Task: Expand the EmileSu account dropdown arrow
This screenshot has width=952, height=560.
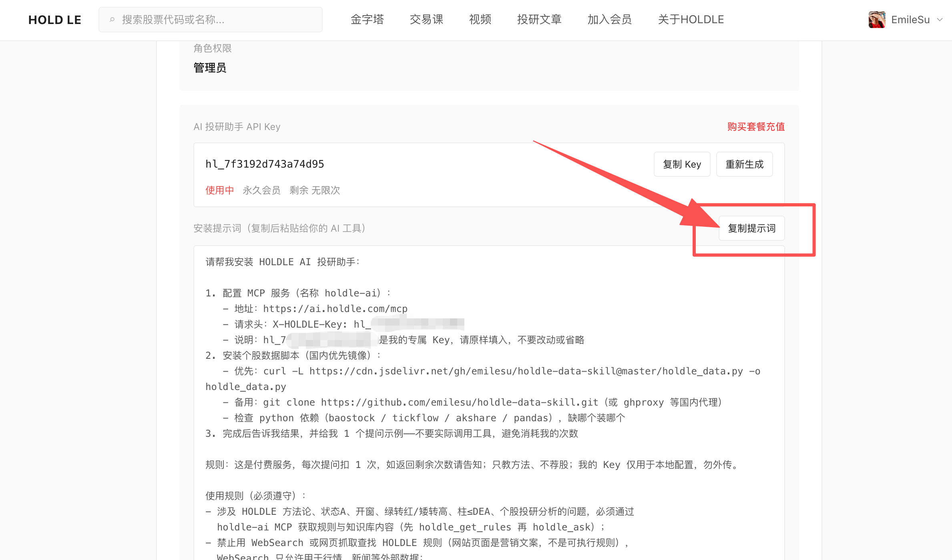Action: [940, 20]
